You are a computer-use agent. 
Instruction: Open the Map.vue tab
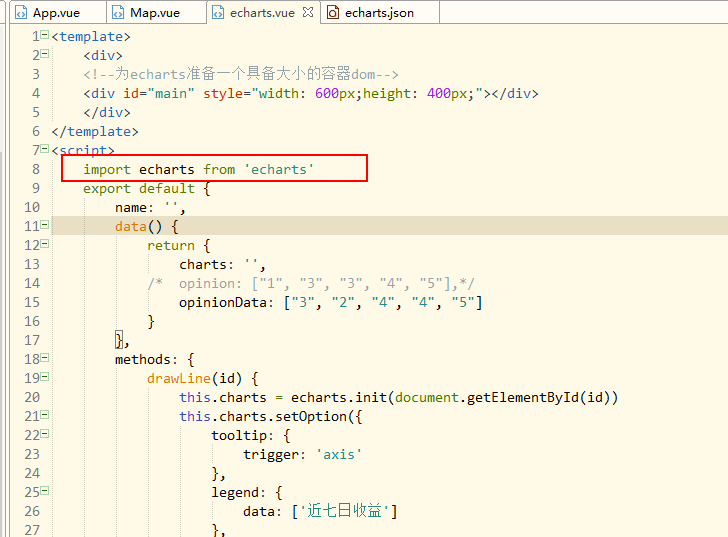155,13
